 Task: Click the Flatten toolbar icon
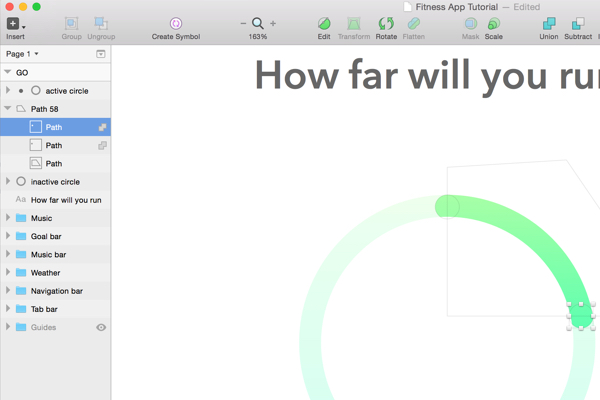413,24
